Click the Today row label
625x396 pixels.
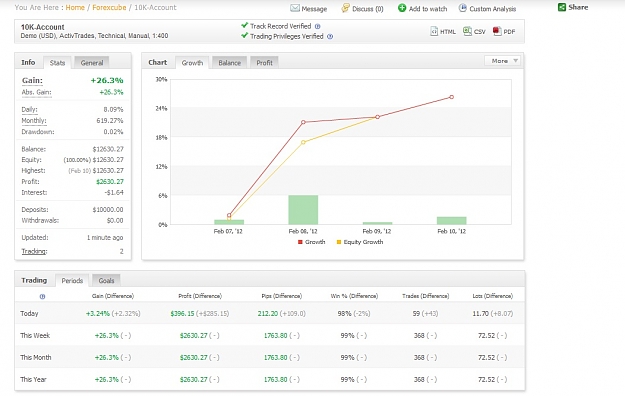tap(29, 313)
